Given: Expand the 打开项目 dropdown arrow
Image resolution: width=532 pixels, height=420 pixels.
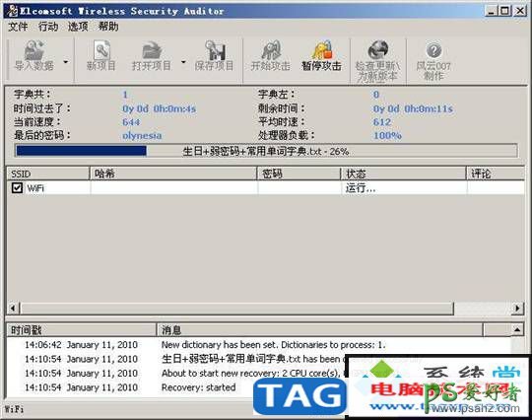Looking at the screenshot, I should pyautogui.click(x=183, y=62).
